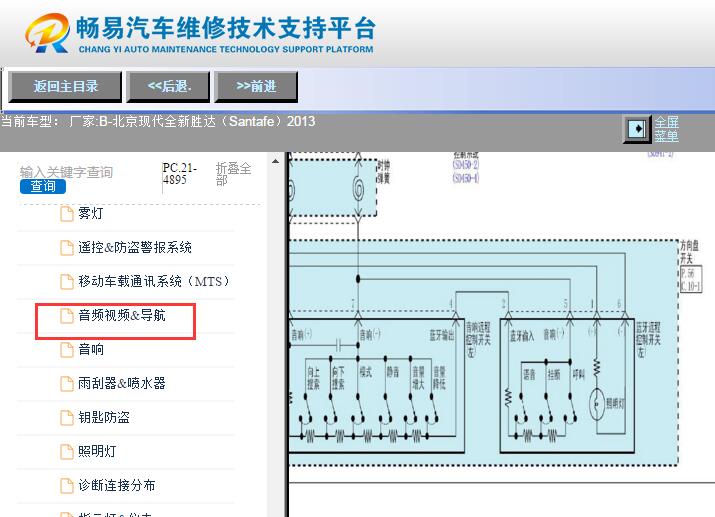Open 诊断连接分布 entry

click(117, 486)
